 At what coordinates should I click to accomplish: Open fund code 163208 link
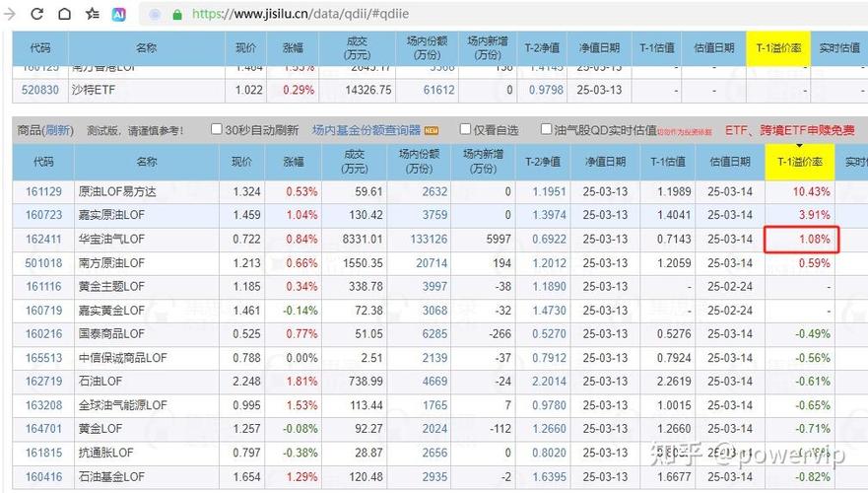(x=43, y=405)
